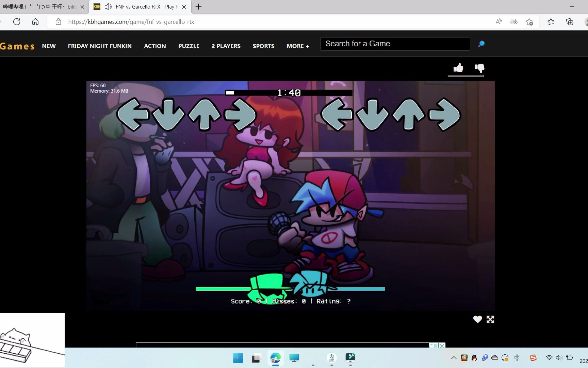Open the SPORTS games category
Image resolution: width=588 pixels, height=368 pixels.
(x=263, y=46)
